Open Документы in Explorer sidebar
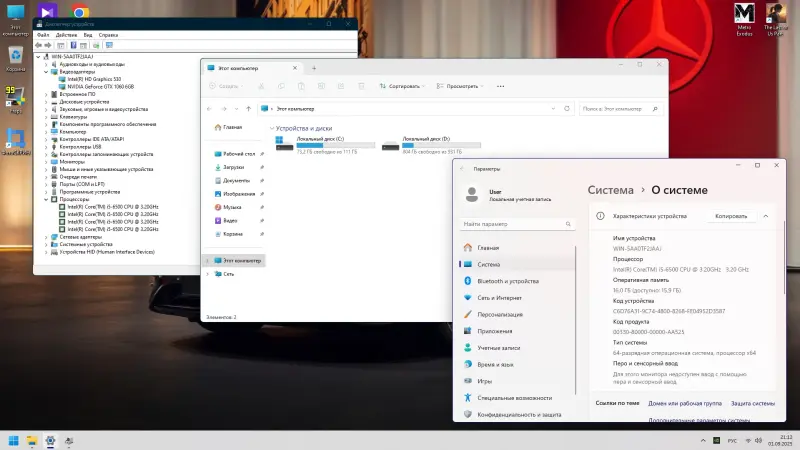Screen dimensions: 800x450 click(234, 180)
